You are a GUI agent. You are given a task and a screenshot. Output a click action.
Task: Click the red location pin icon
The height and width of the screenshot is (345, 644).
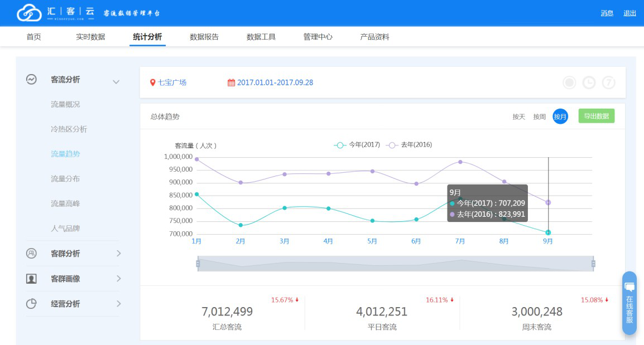[153, 82]
